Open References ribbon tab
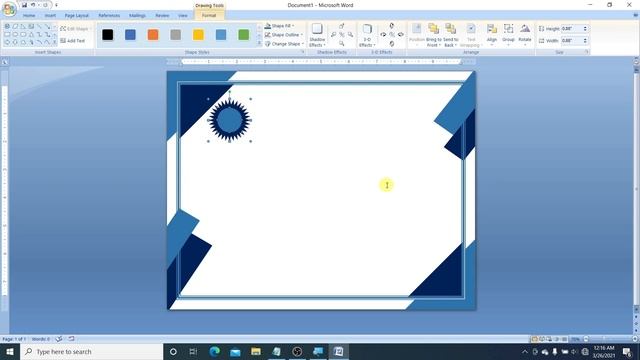640x360 pixels. 109,16
